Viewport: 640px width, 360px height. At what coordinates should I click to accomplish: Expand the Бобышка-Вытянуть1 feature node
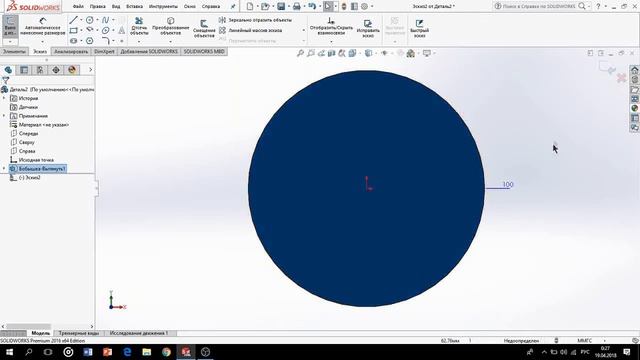pos(4,169)
